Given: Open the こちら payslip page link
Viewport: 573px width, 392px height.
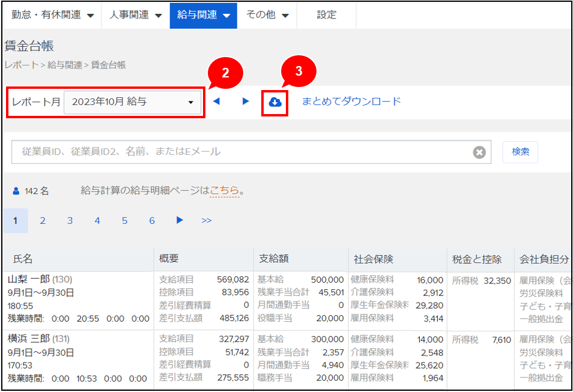Looking at the screenshot, I should pyautogui.click(x=224, y=191).
